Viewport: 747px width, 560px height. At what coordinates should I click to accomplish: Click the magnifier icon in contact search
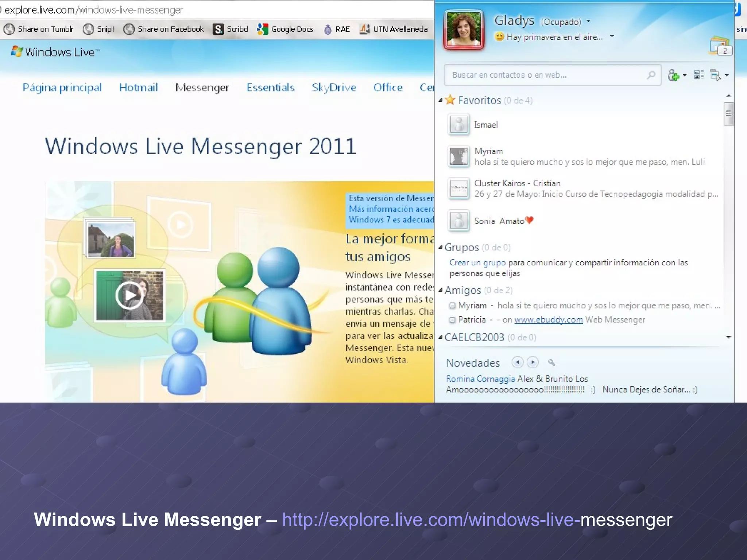(651, 75)
